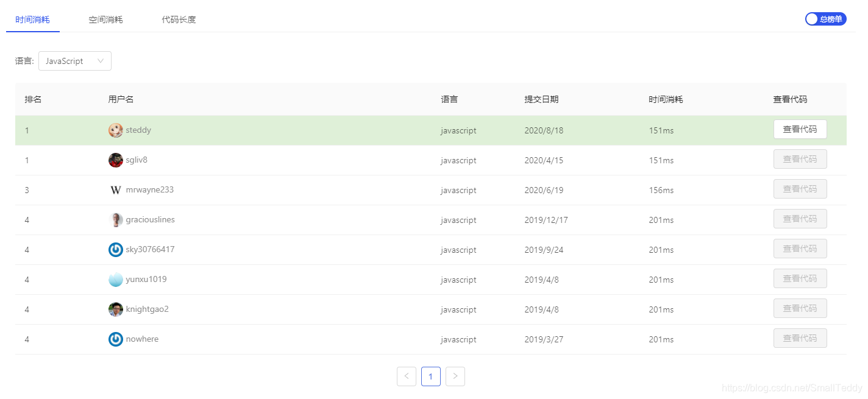Click sky30766417's blue circular avatar
This screenshot has height=399, width=868.
(115, 249)
